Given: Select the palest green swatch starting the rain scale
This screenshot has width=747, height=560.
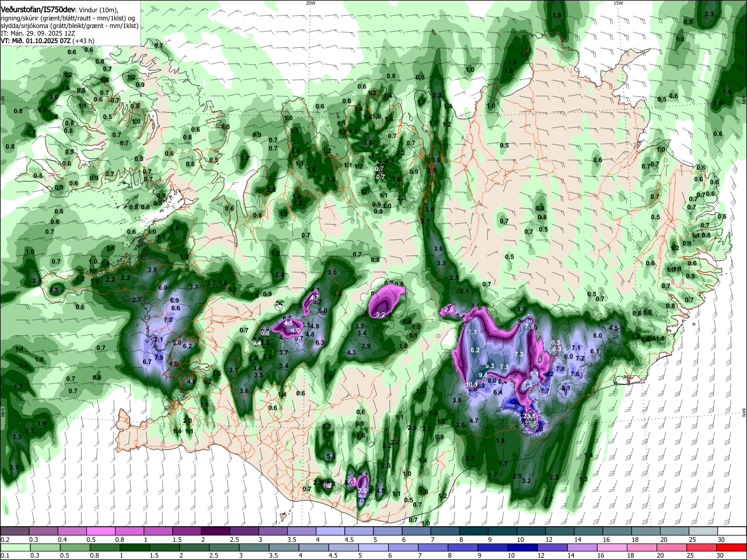Looking at the screenshot, I should pyautogui.click(x=15, y=548).
